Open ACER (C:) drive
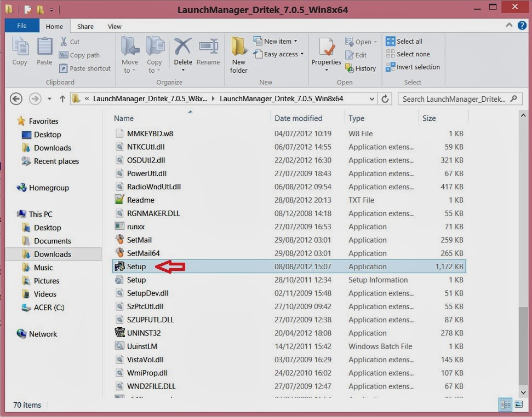 point(43,308)
